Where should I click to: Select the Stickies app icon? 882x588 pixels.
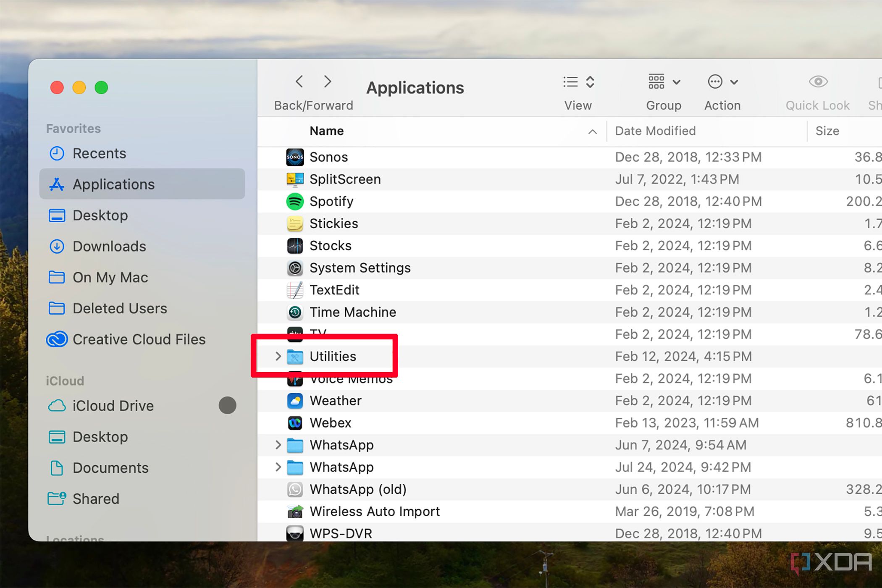295,223
